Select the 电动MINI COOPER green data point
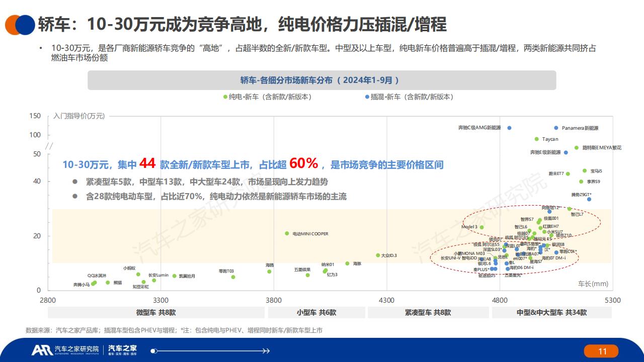 [287, 233]
